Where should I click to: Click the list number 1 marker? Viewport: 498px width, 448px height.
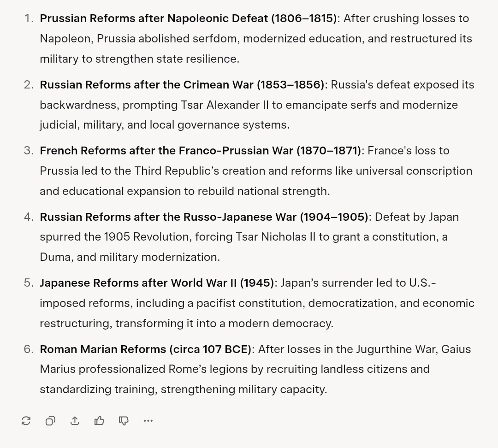tap(29, 18)
